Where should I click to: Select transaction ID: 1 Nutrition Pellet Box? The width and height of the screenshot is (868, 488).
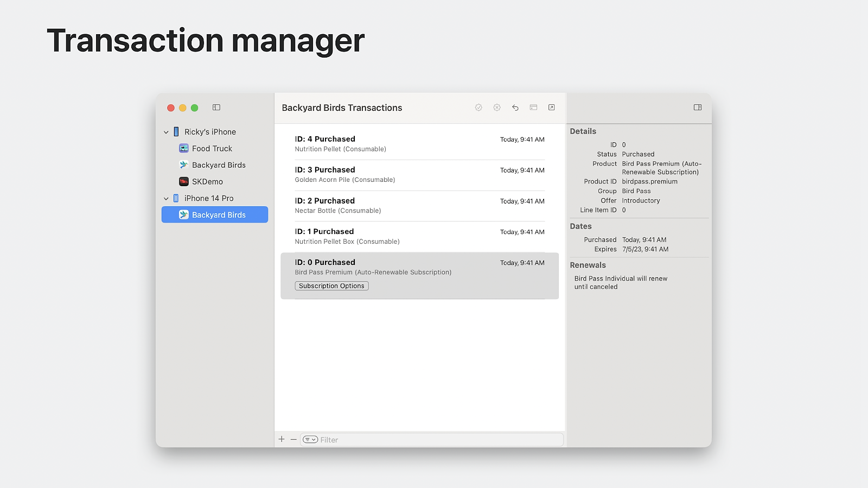pos(419,237)
